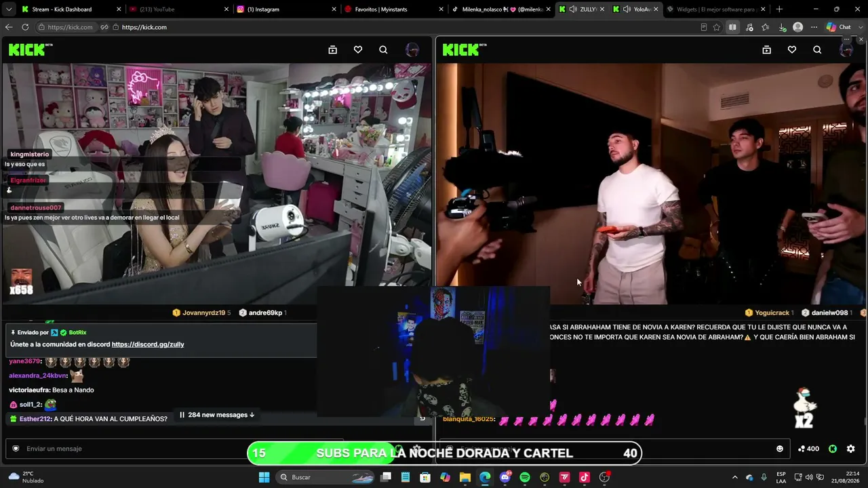Open browser settings and more menu

click(814, 27)
